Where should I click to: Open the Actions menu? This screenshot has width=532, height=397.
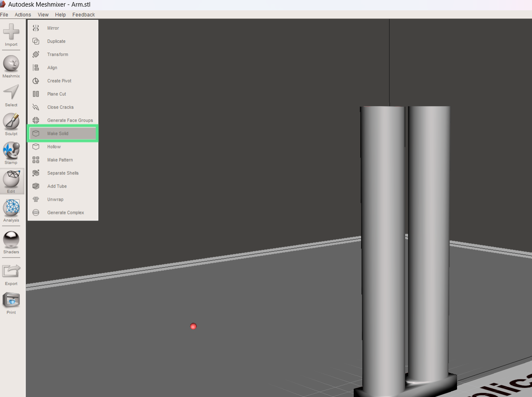pos(23,15)
